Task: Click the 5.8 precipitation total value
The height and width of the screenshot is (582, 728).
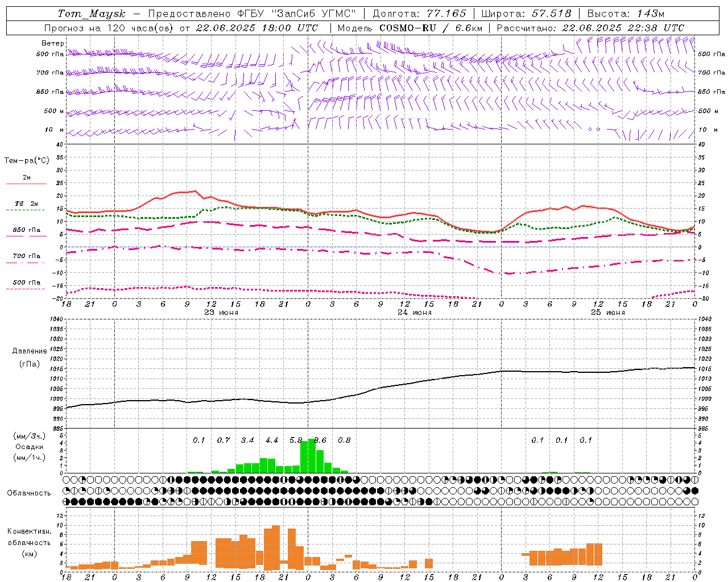Action: click(296, 440)
